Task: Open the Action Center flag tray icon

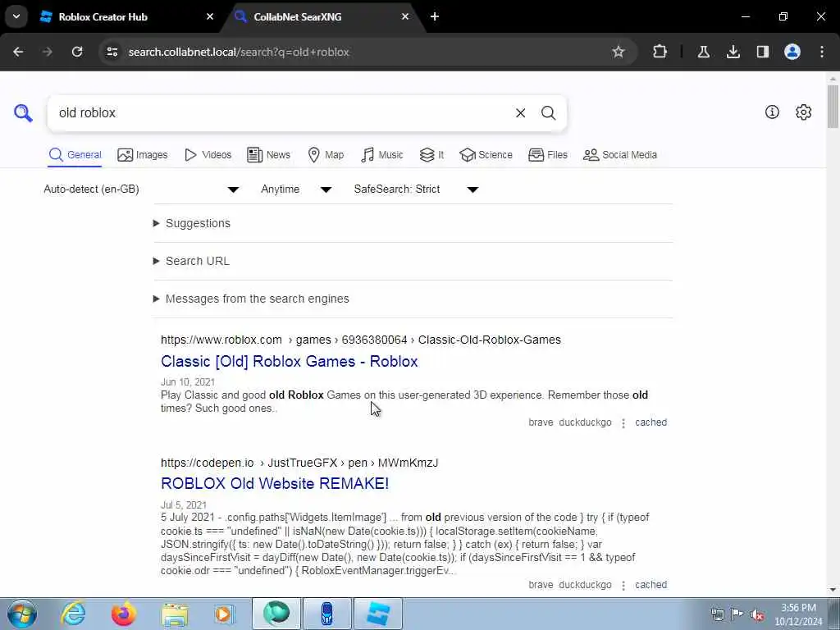Action: (x=737, y=614)
